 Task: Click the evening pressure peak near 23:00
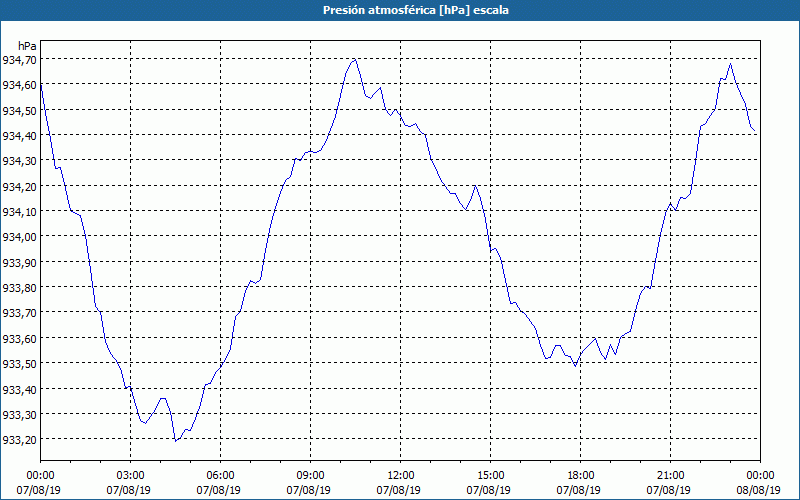tap(731, 64)
